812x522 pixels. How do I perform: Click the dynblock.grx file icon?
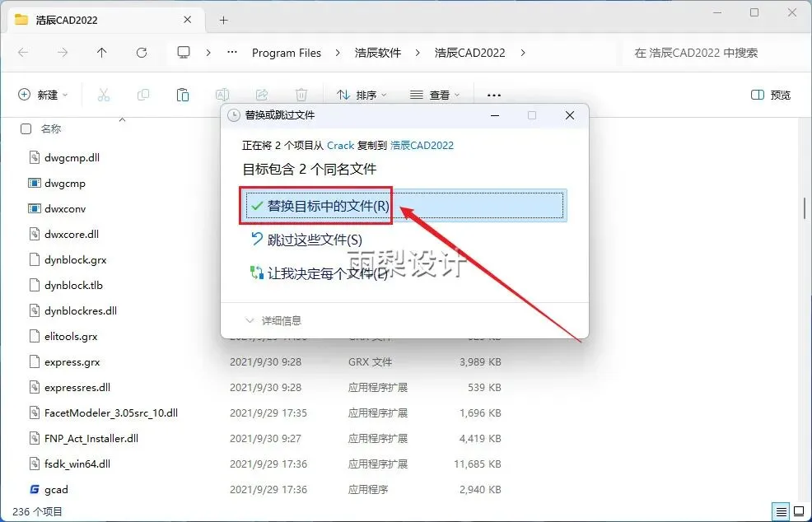pos(35,259)
